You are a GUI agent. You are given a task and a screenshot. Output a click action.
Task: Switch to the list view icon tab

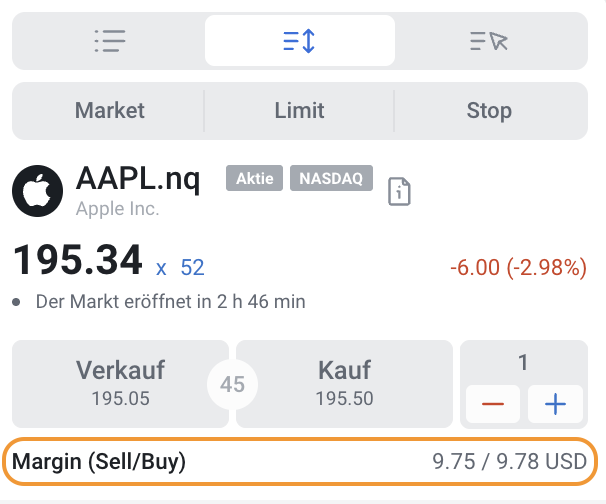(x=110, y=41)
